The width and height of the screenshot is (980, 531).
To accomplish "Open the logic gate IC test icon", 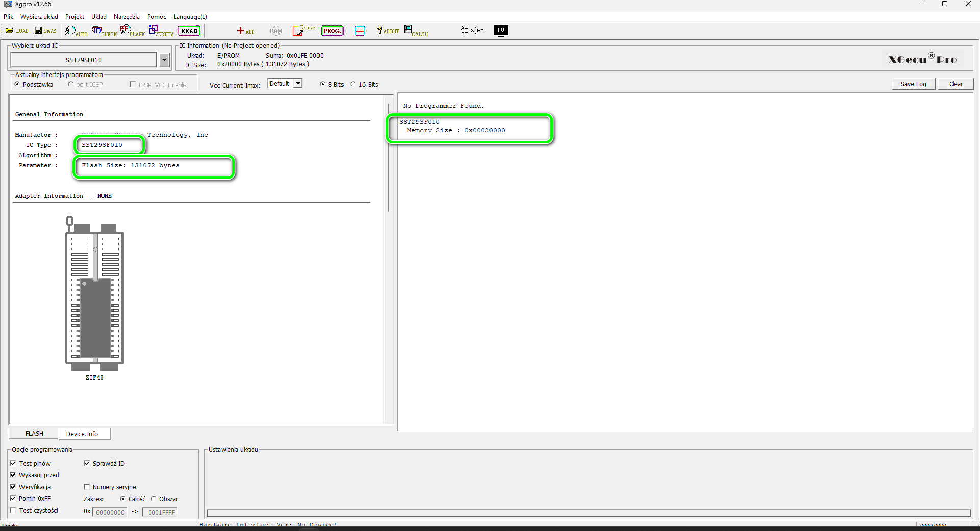I will coord(472,31).
